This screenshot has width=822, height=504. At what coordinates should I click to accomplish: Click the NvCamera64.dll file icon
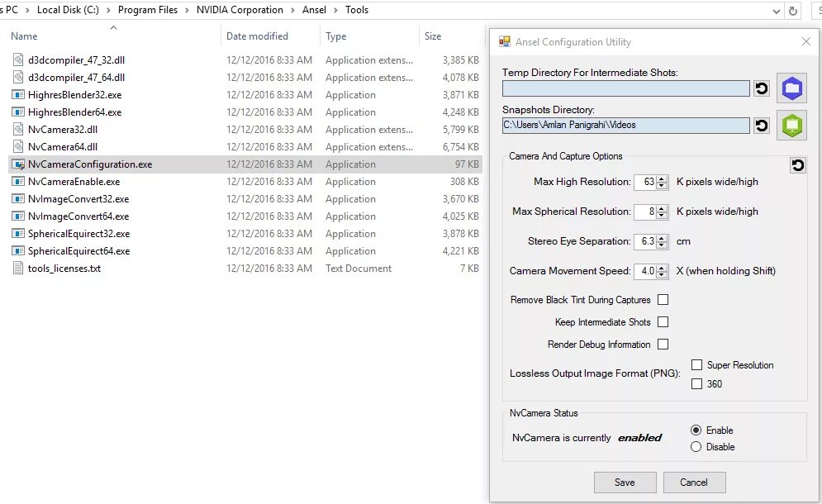tap(18, 146)
